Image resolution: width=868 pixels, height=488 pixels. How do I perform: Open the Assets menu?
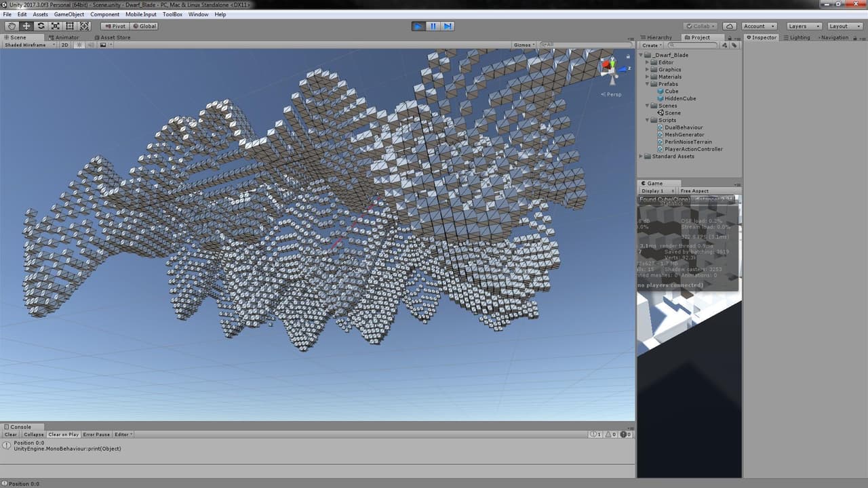coord(41,14)
